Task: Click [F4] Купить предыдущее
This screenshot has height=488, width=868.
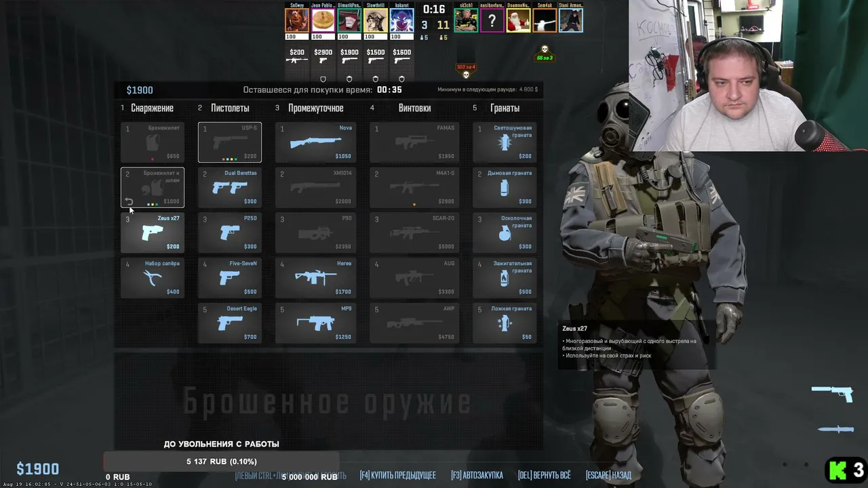Action: point(398,475)
